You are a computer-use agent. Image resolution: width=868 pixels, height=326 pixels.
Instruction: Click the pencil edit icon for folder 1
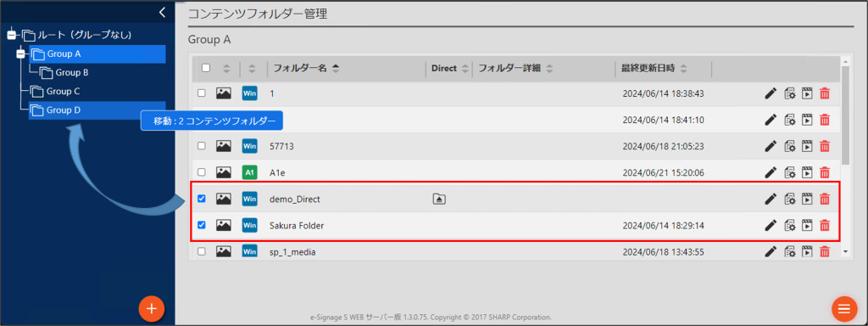(x=771, y=93)
